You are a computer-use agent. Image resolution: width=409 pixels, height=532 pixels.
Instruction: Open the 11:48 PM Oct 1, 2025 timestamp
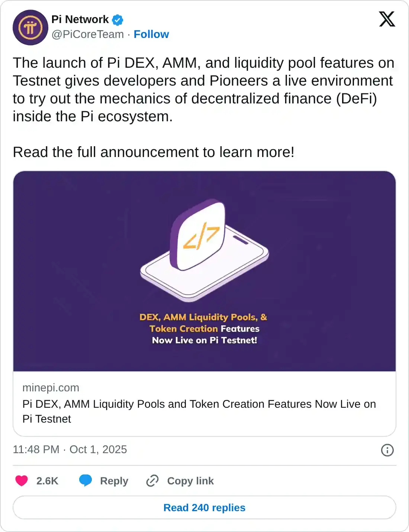(70, 449)
